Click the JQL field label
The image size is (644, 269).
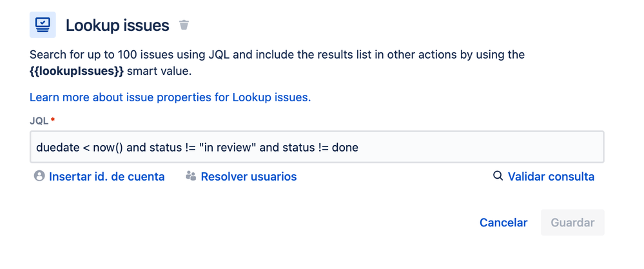39,121
